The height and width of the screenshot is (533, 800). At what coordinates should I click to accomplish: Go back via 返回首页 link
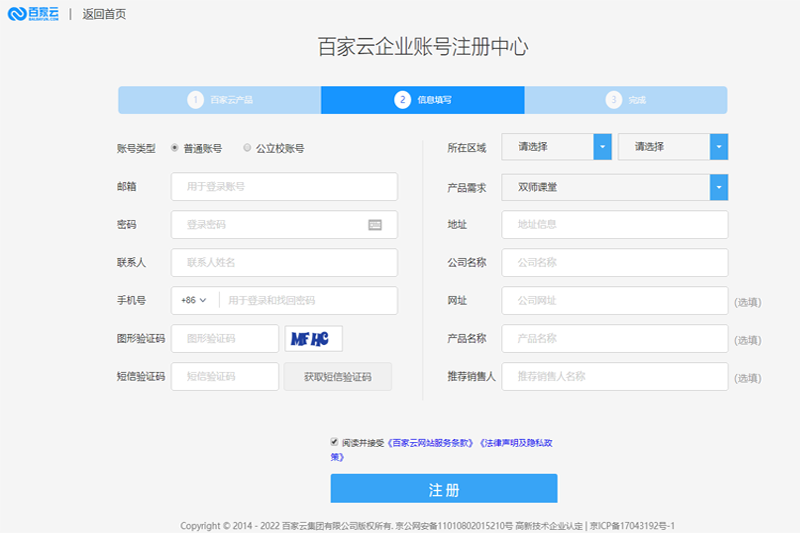pos(104,14)
